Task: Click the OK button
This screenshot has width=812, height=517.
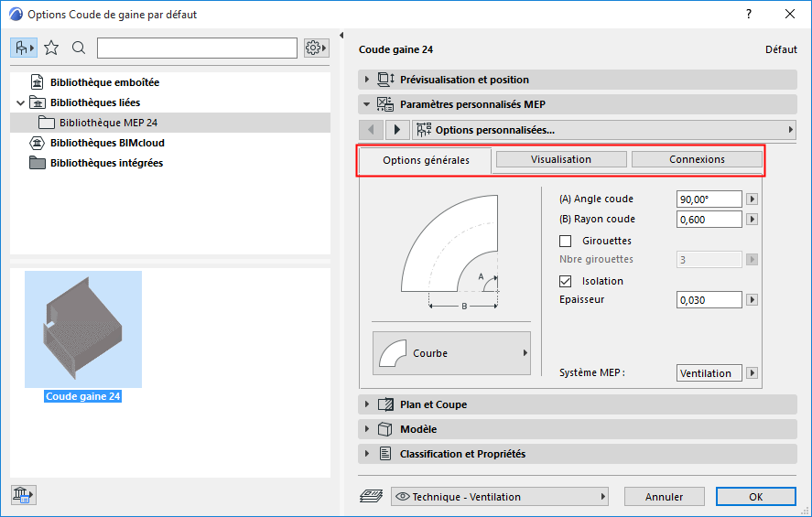Action: point(755,497)
